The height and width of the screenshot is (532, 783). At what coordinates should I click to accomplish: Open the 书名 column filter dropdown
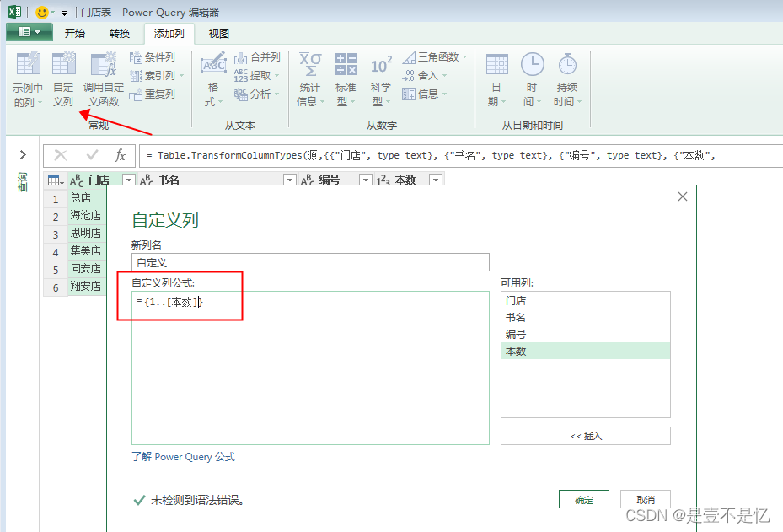pyautogui.click(x=290, y=180)
